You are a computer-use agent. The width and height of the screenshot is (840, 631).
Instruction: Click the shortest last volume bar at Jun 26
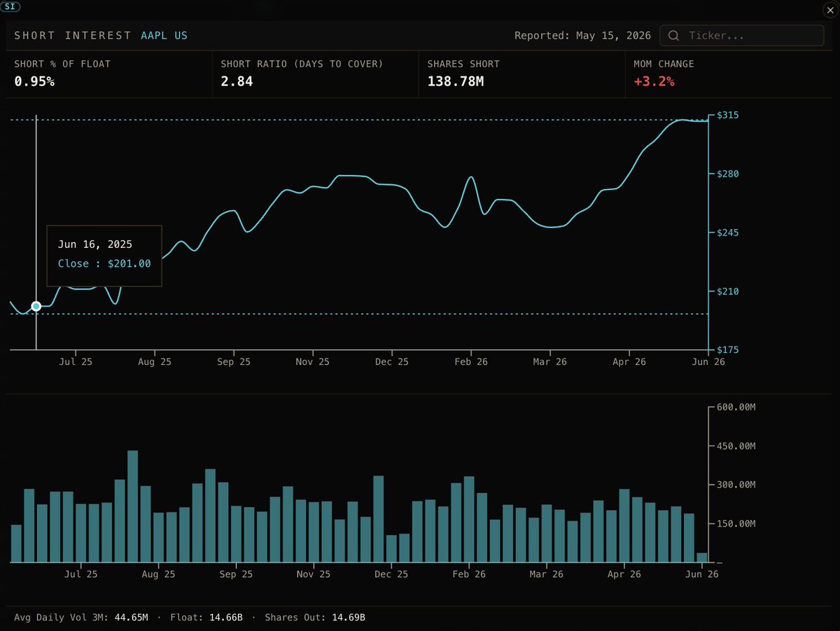click(702, 557)
